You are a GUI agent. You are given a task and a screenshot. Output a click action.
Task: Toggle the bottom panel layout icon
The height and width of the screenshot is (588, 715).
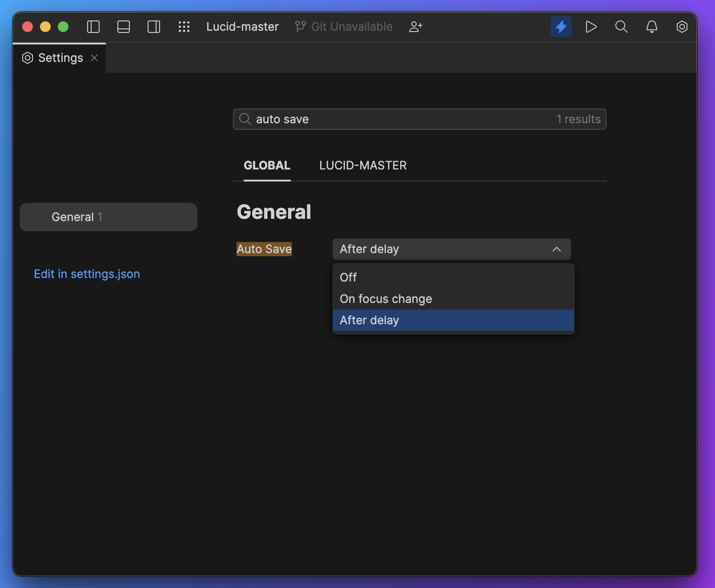[x=124, y=27]
